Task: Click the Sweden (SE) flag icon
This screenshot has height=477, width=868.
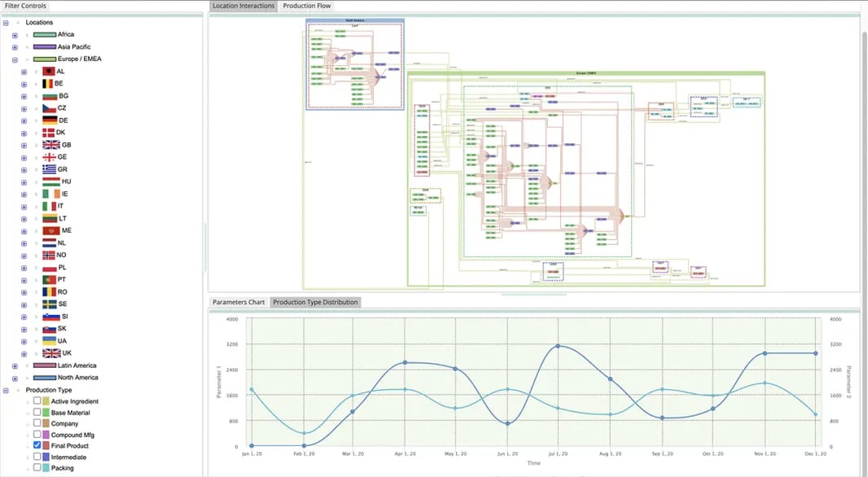Action: click(x=49, y=304)
